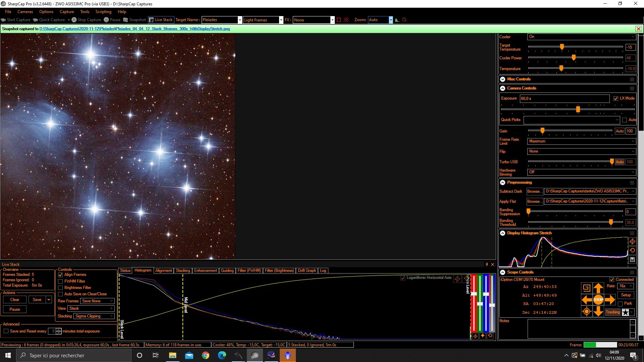The width and height of the screenshot is (644, 362).
Task: Open the Zoom Auto dropdown
Action: 391,20
